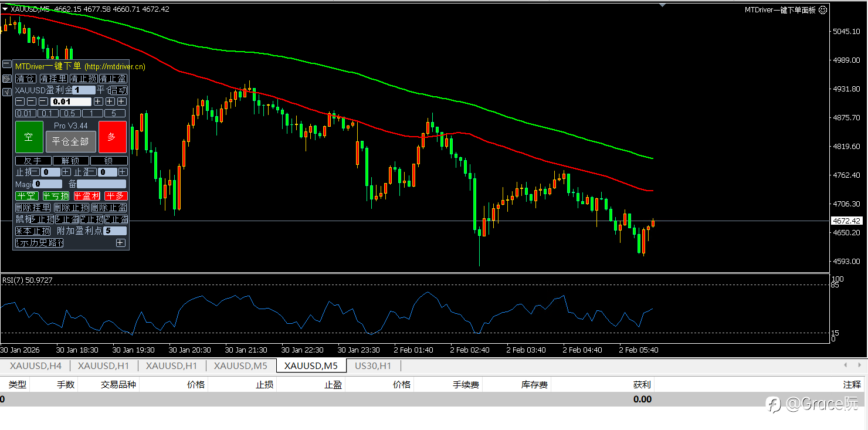Sort by 获利 column header
Image resolution: width=868 pixels, height=430 pixels.
(642, 385)
